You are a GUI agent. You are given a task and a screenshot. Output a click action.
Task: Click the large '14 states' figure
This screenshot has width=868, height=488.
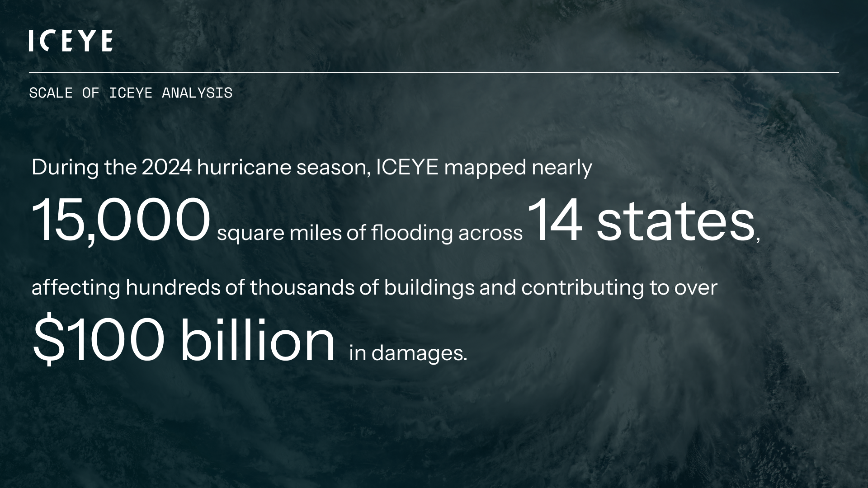click(641, 221)
